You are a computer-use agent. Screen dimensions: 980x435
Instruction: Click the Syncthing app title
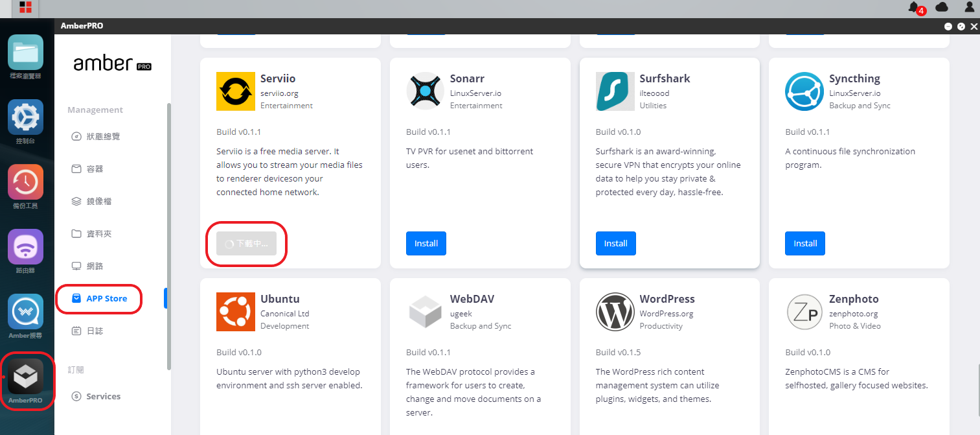855,78
